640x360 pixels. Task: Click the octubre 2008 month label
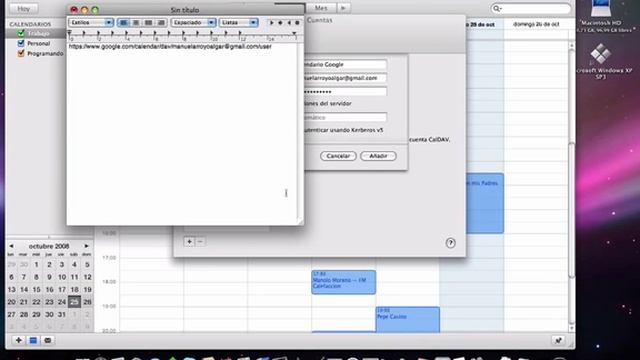pos(49,246)
